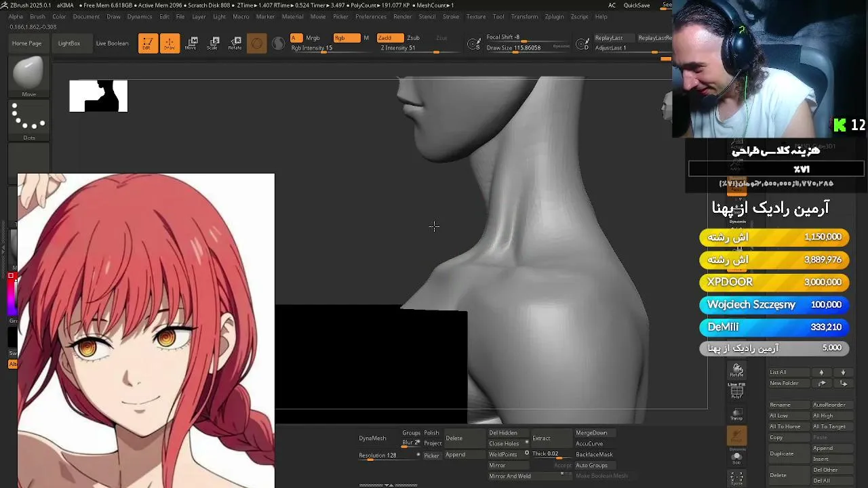This screenshot has width=868, height=488.
Task: Open the Zplugin menu
Action: [x=554, y=16]
